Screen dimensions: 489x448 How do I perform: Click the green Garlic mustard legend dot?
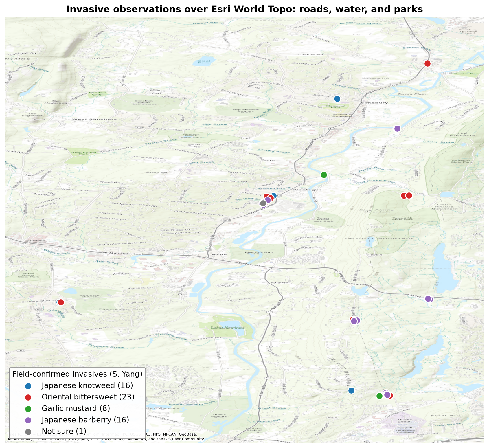28,408
